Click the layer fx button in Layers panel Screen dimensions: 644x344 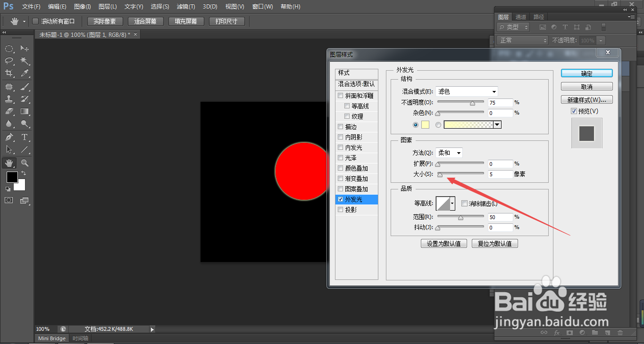(x=557, y=333)
